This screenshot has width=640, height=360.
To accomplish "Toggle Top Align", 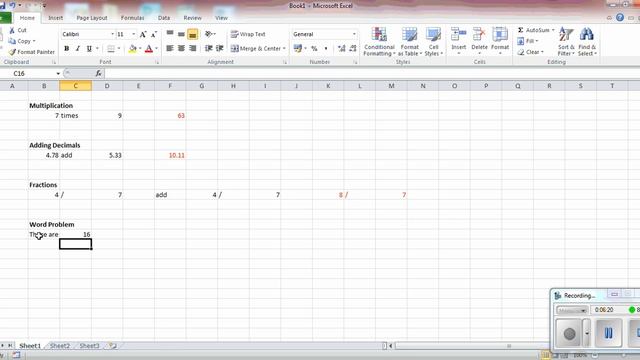I will [170, 34].
